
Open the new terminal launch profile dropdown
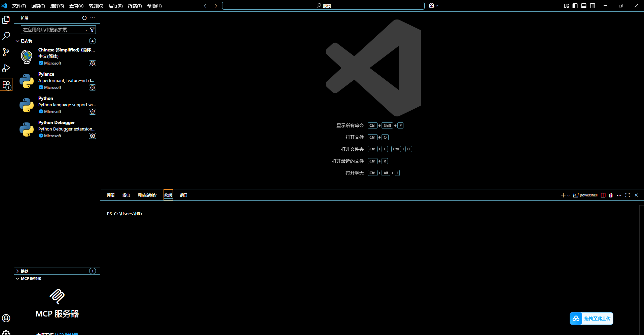tap(568, 195)
